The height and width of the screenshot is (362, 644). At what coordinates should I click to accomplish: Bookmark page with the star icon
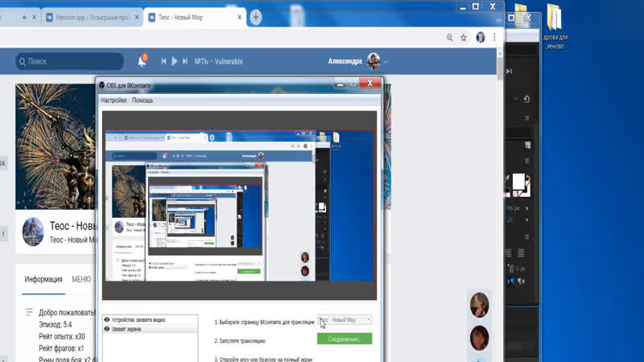coord(464,38)
